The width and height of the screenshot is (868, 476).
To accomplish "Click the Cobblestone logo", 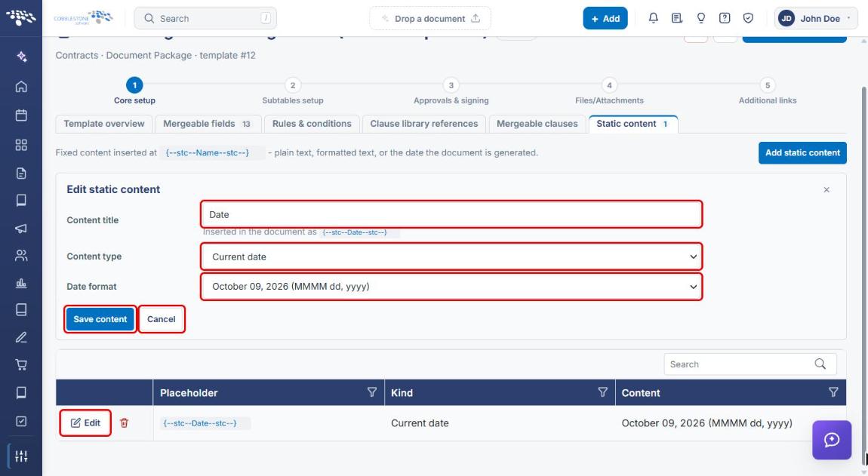I will (x=83, y=17).
